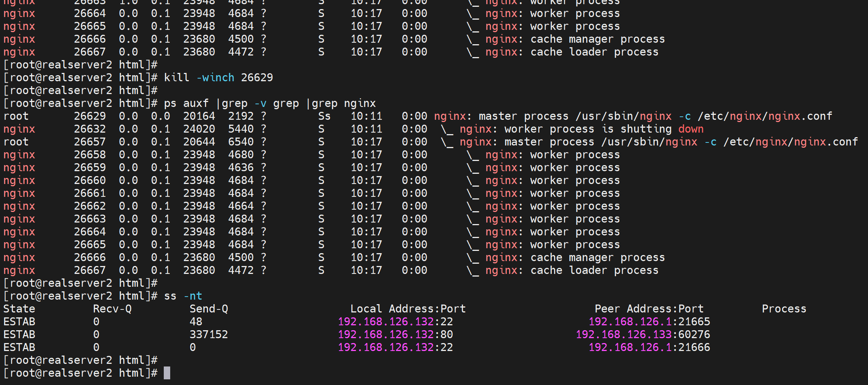This screenshot has width=868, height=385.
Task: Click PID 26657 of the new master
Action: point(90,142)
